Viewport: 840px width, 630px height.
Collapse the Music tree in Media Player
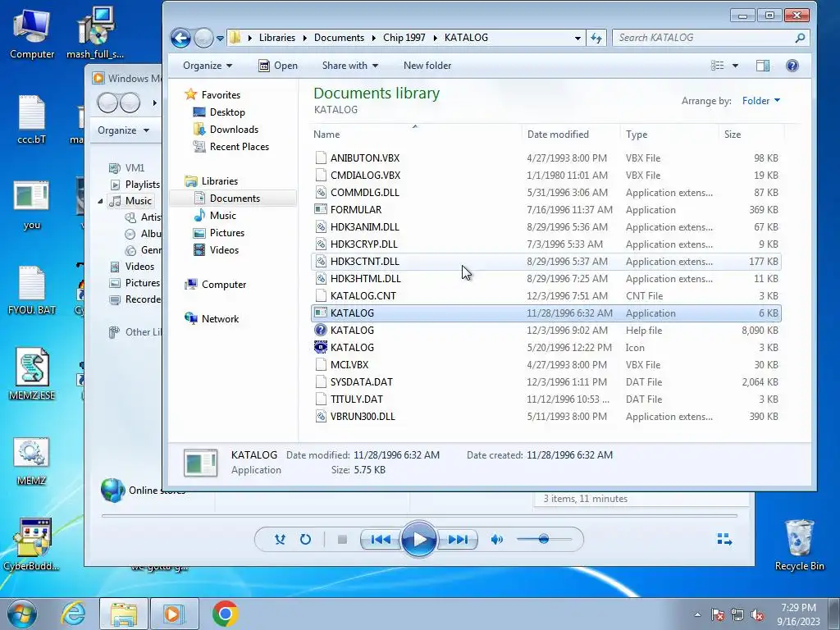pos(100,202)
